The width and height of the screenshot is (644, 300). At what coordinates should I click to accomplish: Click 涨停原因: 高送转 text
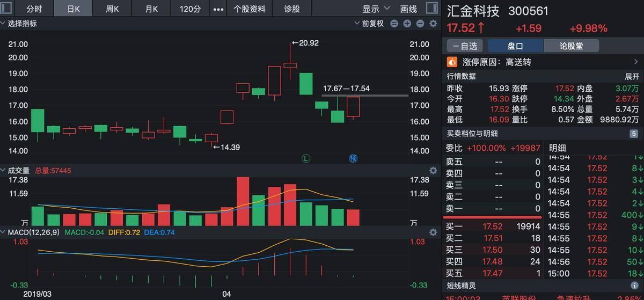click(496, 62)
